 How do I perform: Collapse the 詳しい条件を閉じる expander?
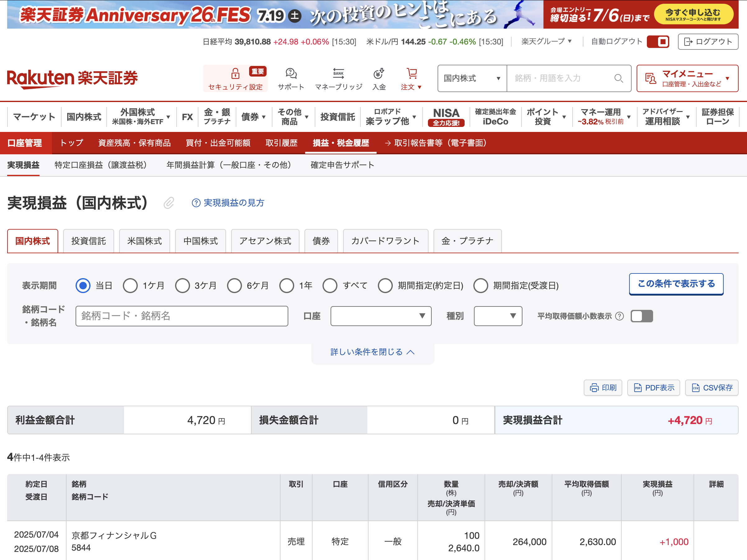point(373,352)
